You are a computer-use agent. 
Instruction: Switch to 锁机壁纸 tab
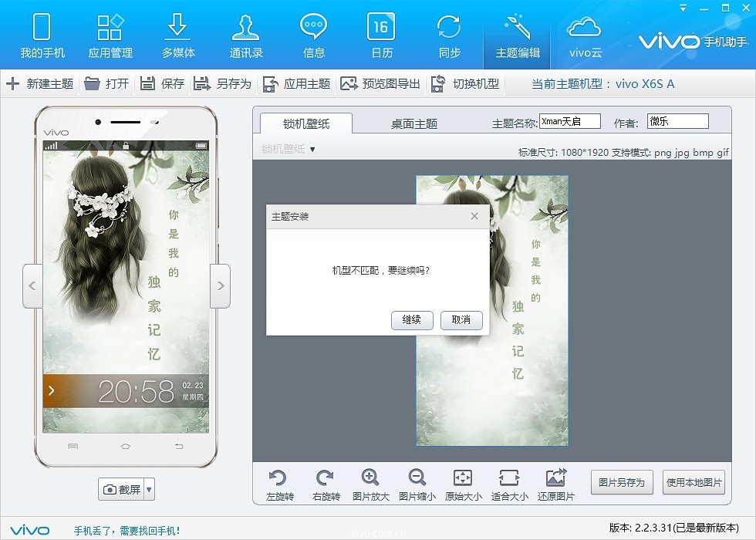tap(306, 123)
